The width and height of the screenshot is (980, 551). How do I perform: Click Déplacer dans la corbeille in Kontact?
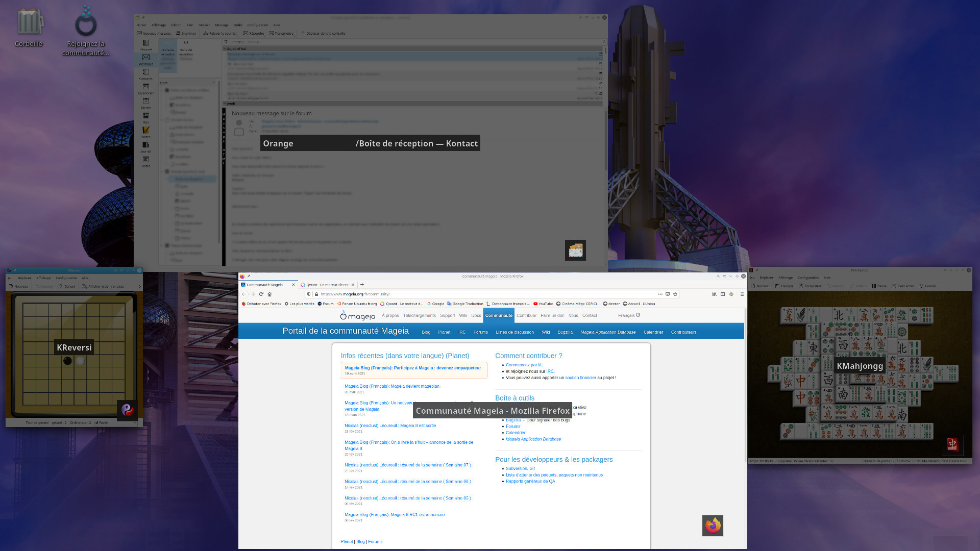[x=323, y=34]
